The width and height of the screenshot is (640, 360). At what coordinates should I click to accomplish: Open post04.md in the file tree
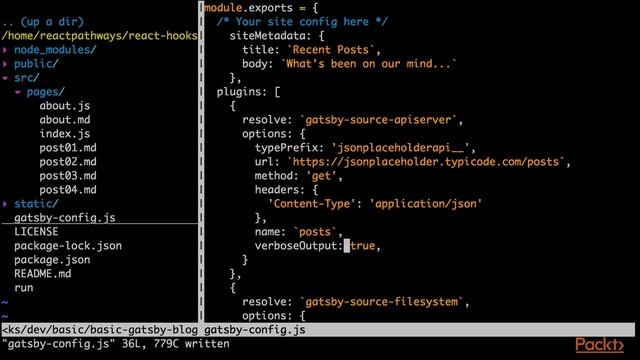68,189
